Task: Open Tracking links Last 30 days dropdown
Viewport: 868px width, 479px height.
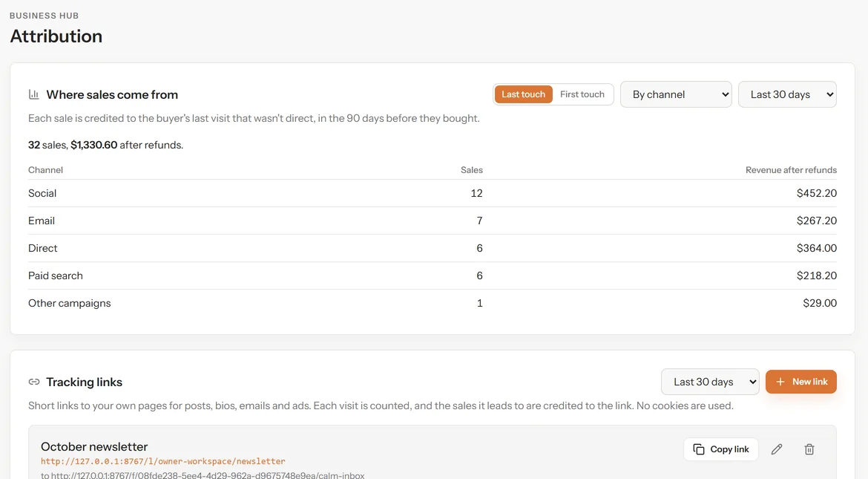Action: pos(710,382)
